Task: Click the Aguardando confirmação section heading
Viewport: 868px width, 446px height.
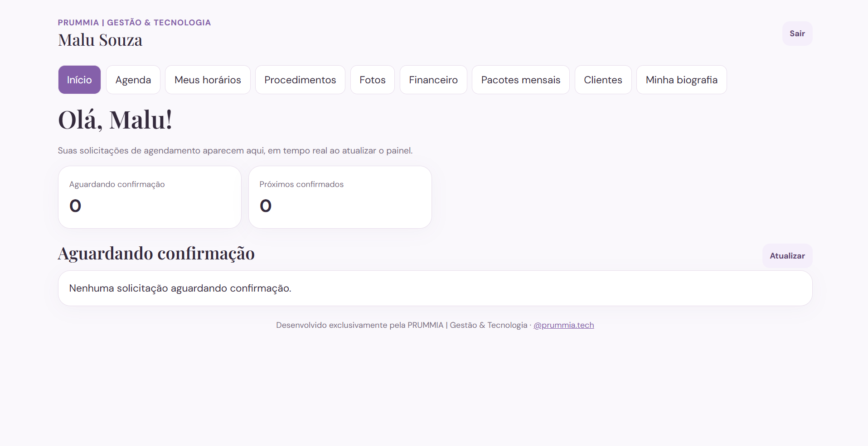Action: (x=156, y=254)
